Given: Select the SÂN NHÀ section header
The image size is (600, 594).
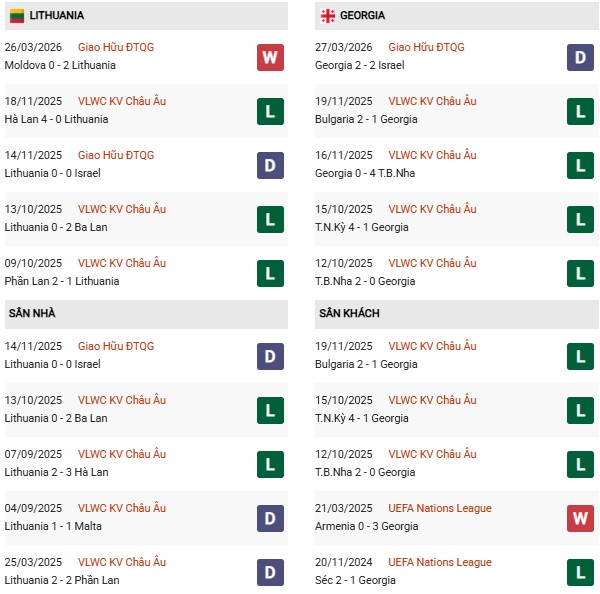Looking at the screenshot, I should tap(33, 314).
